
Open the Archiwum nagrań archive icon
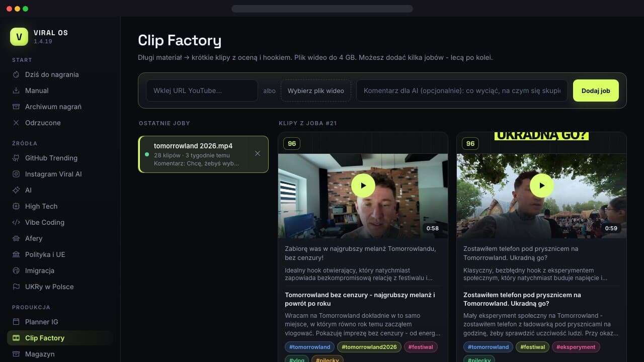pos(16,107)
